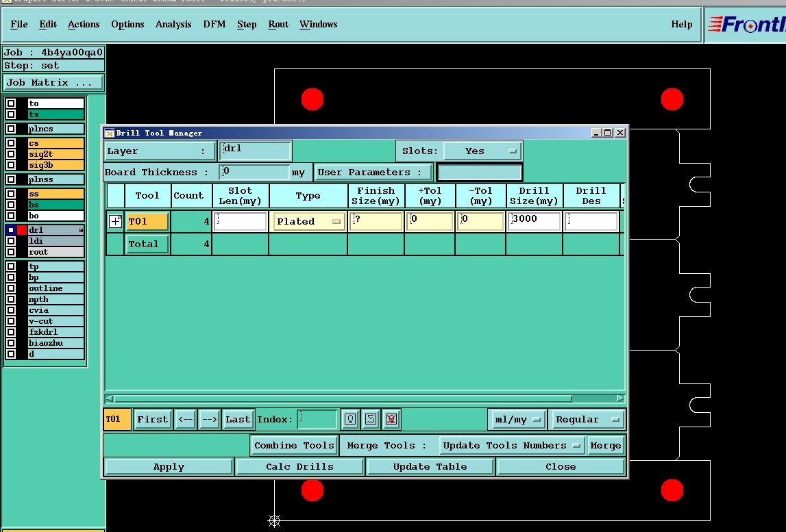Click the previous tool arrow button
This screenshot has height=532, width=786.
pyautogui.click(x=186, y=419)
